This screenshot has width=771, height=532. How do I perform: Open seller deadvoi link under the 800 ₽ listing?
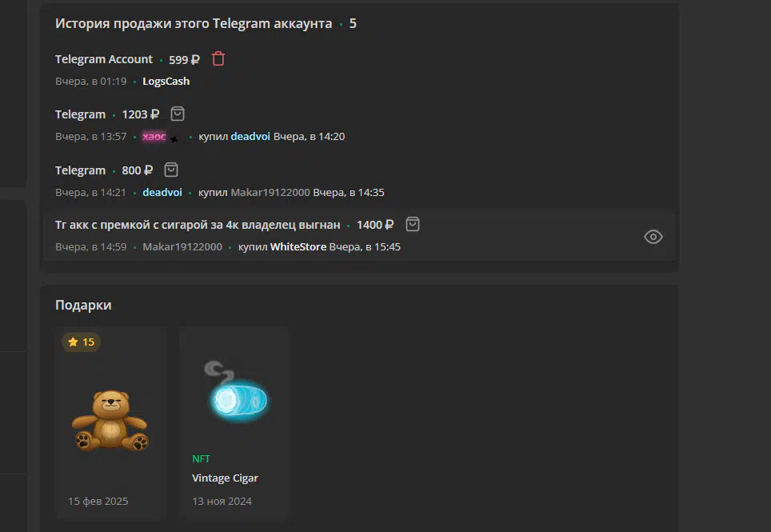coord(162,192)
